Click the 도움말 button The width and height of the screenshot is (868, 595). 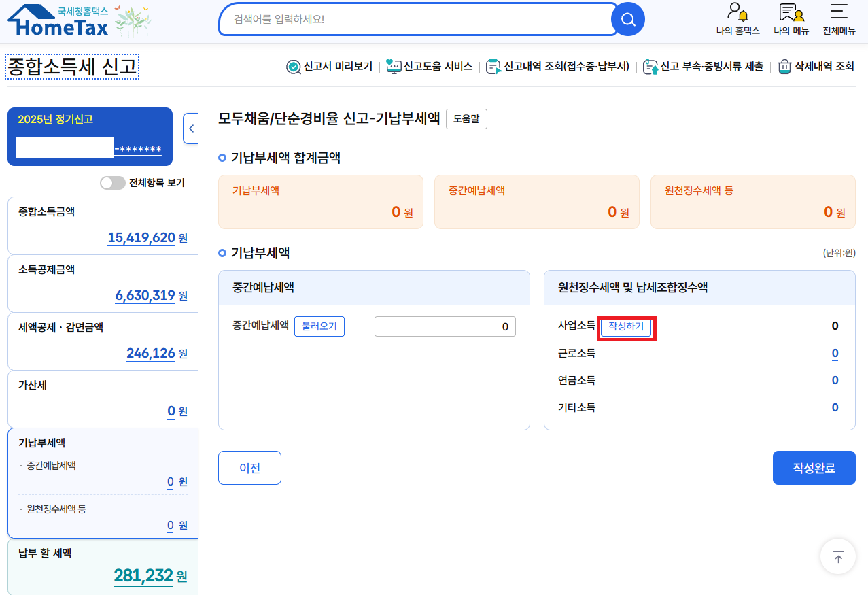(466, 118)
